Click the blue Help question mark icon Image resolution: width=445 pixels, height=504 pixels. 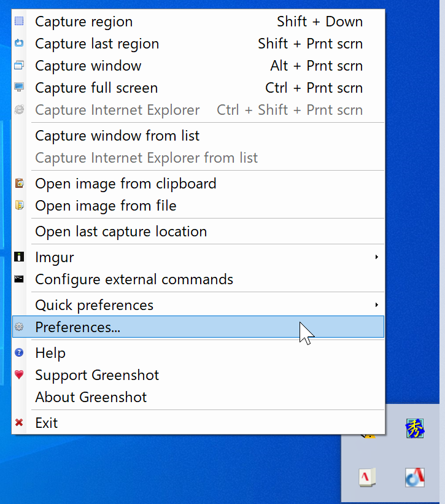click(x=19, y=353)
